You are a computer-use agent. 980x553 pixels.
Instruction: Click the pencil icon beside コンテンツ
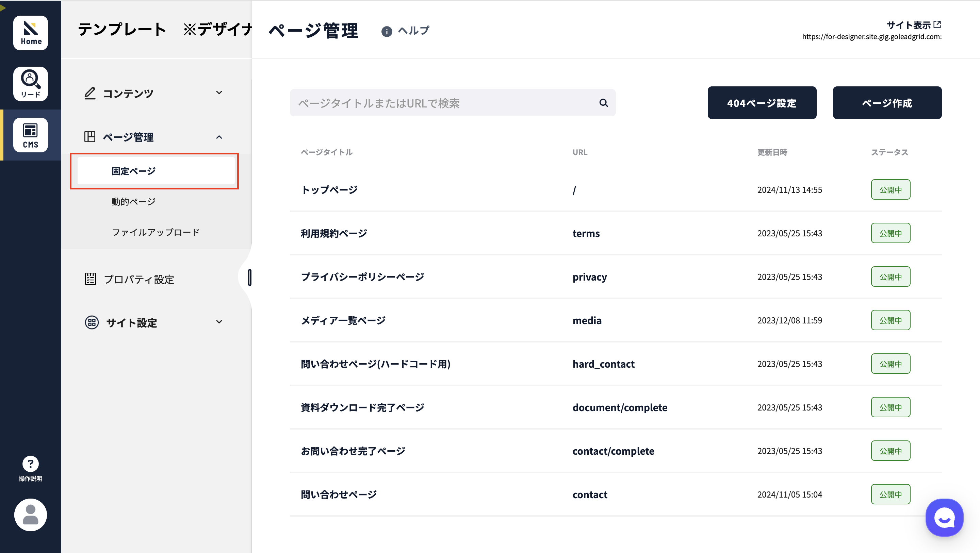pyautogui.click(x=90, y=93)
